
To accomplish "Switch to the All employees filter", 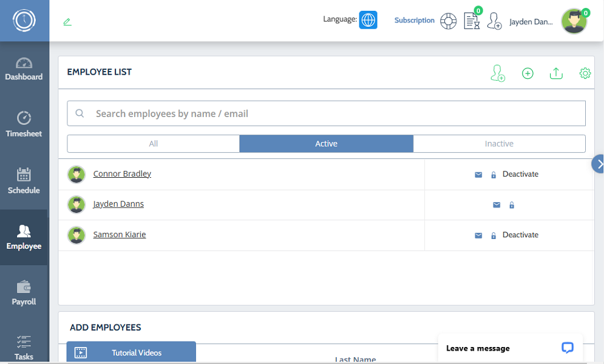I will [154, 144].
